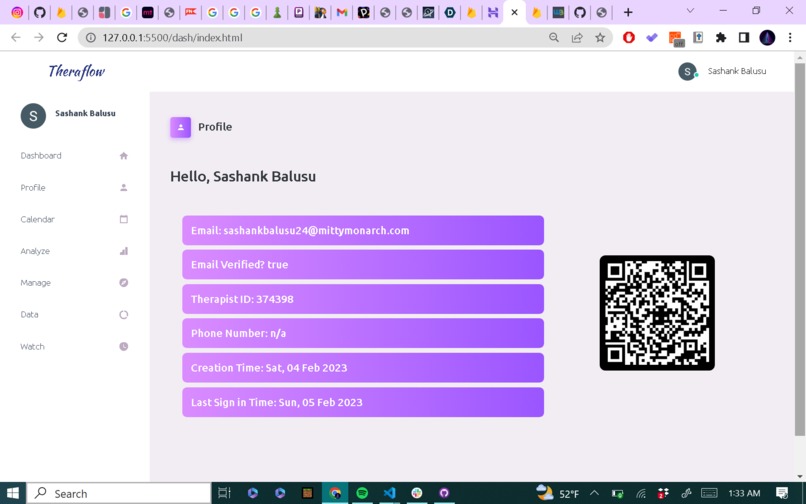This screenshot has height=504, width=806.
Task: Click the Chrome profile avatar
Action: pyautogui.click(x=767, y=38)
